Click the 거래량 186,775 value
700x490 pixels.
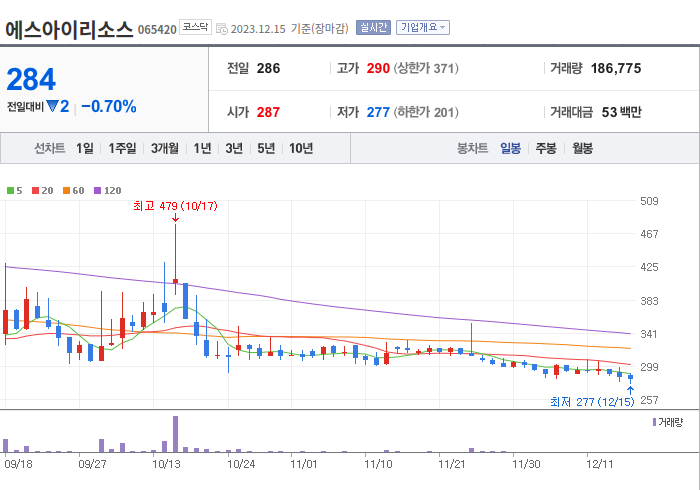pos(616,68)
